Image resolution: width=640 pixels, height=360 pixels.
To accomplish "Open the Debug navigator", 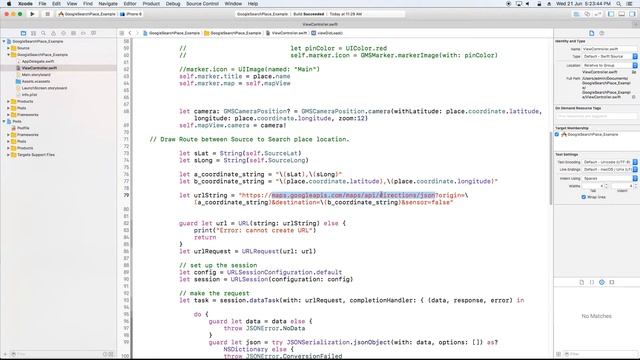I will click(73, 33).
